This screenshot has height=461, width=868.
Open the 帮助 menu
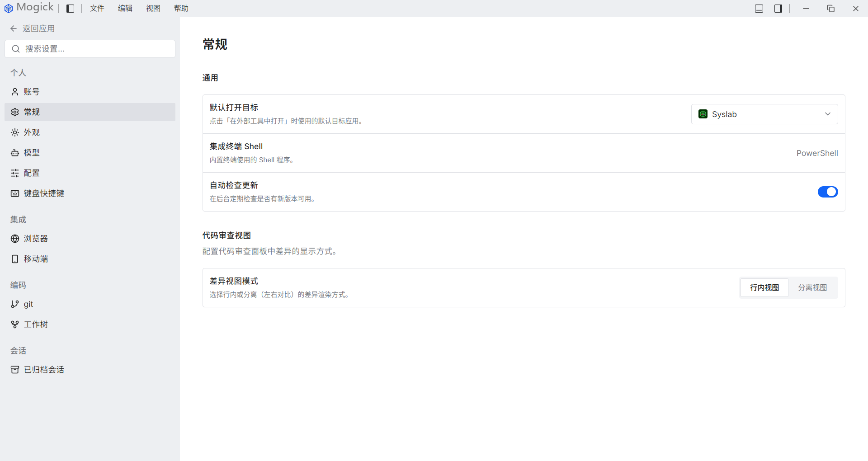pos(181,9)
